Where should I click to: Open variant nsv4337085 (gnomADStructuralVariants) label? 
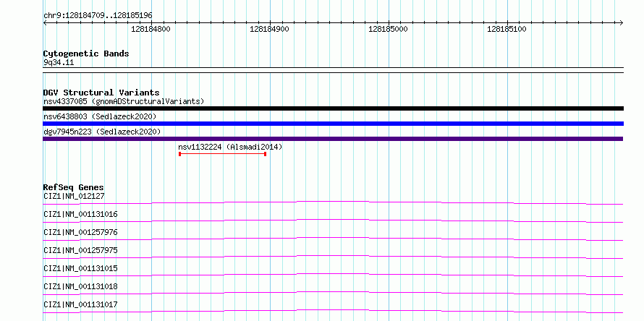(x=124, y=101)
